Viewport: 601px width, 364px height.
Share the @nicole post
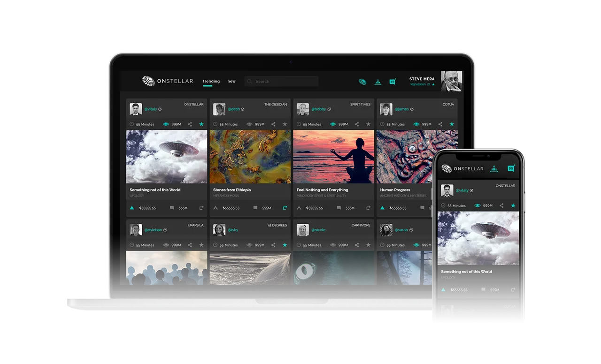(x=357, y=245)
